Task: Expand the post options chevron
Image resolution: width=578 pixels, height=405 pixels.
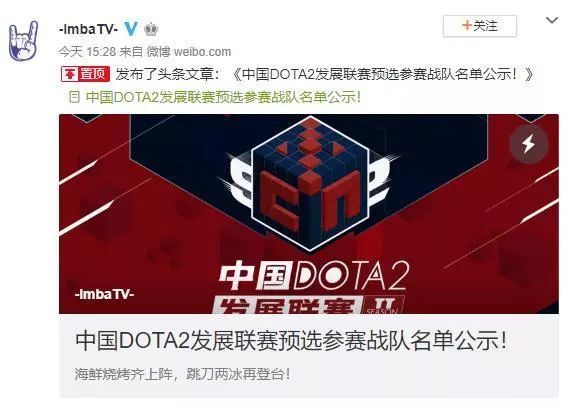Action: coord(551,20)
